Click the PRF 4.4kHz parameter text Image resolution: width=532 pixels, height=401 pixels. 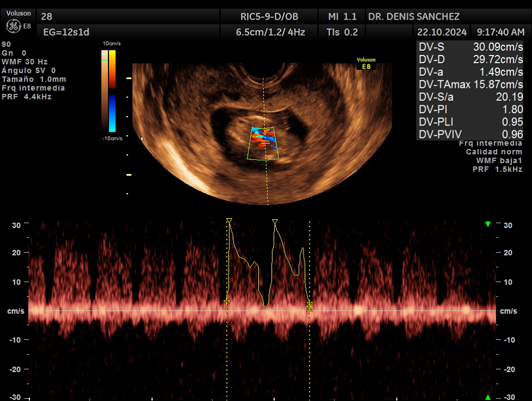(x=26, y=97)
